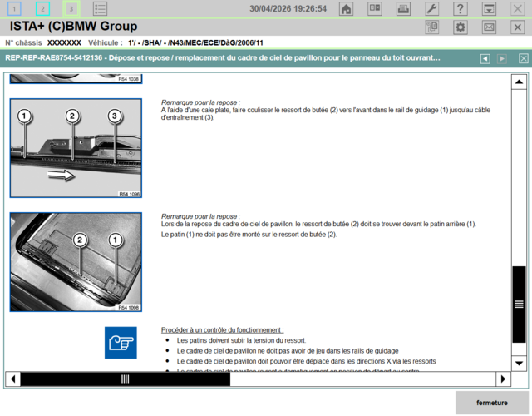The height and width of the screenshot is (416, 532).
Task: Close the repair document panel
Action: click(524, 59)
